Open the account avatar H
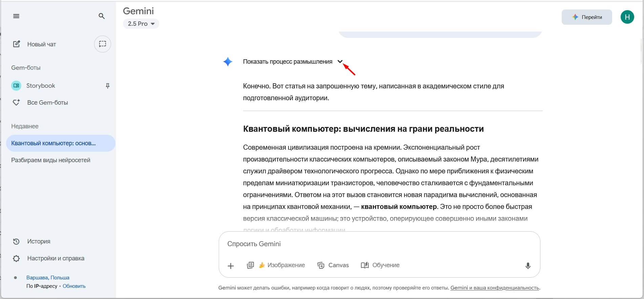The height and width of the screenshot is (299, 644). tap(627, 17)
